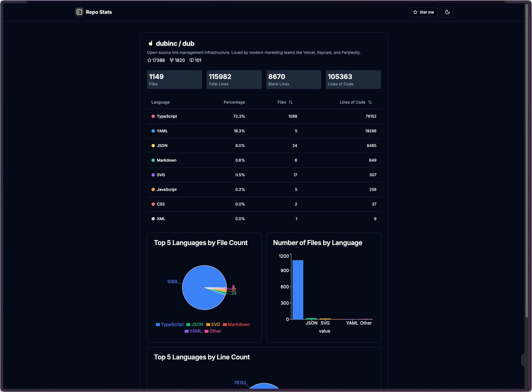Click the JSON axis label on bar chart

coord(312,323)
